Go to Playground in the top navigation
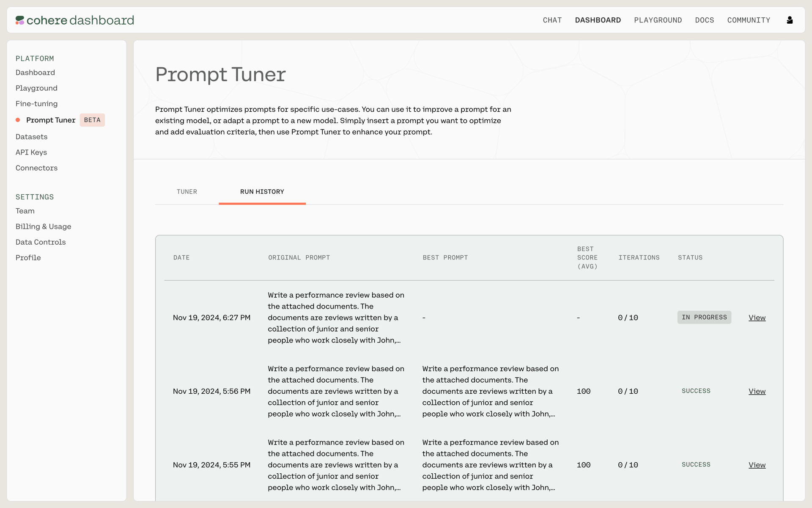This screenshot has height=508, width=812. click(x=658, y=20)
